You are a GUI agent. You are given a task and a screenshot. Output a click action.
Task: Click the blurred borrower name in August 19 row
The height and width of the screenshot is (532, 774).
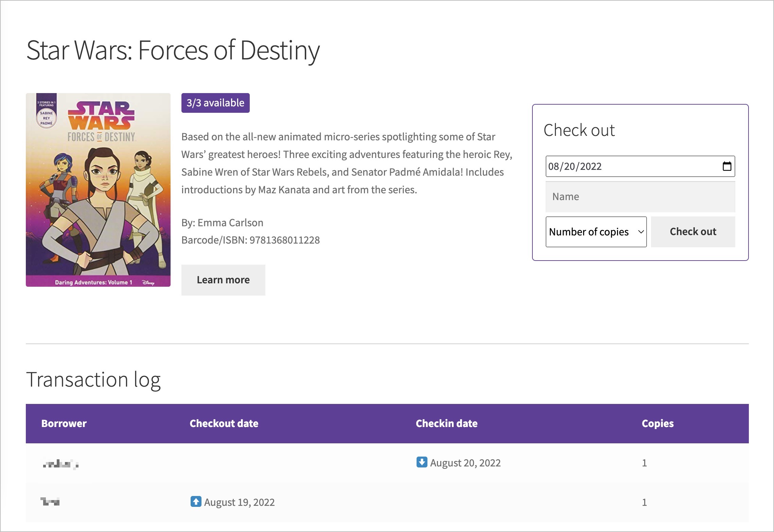[x=50, y=501]
